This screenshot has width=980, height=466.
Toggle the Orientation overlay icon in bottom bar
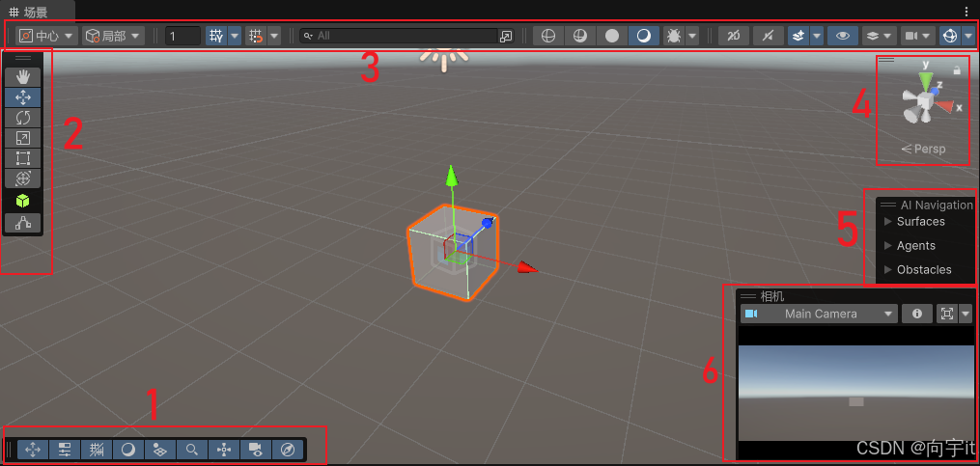pyautogui.click(x=224, y=450)
